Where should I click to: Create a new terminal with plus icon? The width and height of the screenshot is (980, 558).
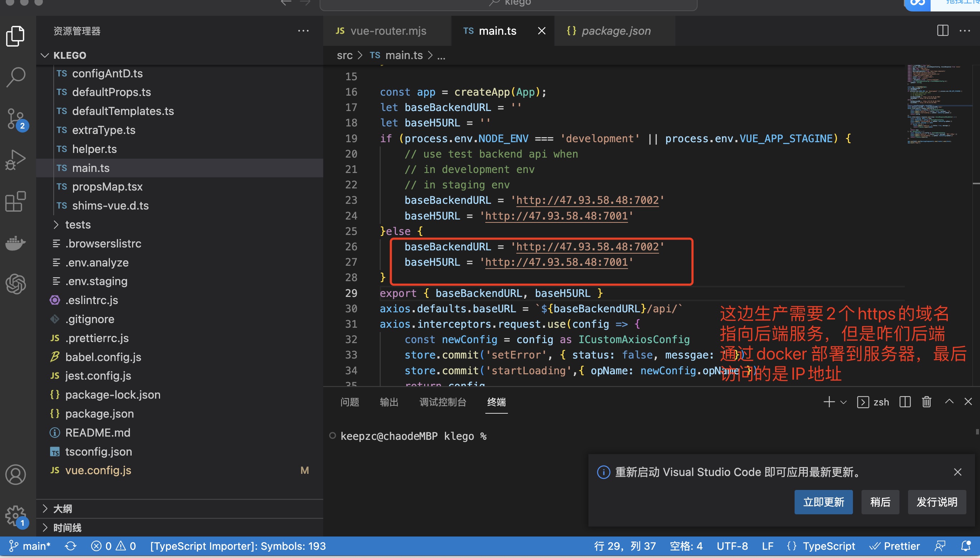(x=829, y=401)
